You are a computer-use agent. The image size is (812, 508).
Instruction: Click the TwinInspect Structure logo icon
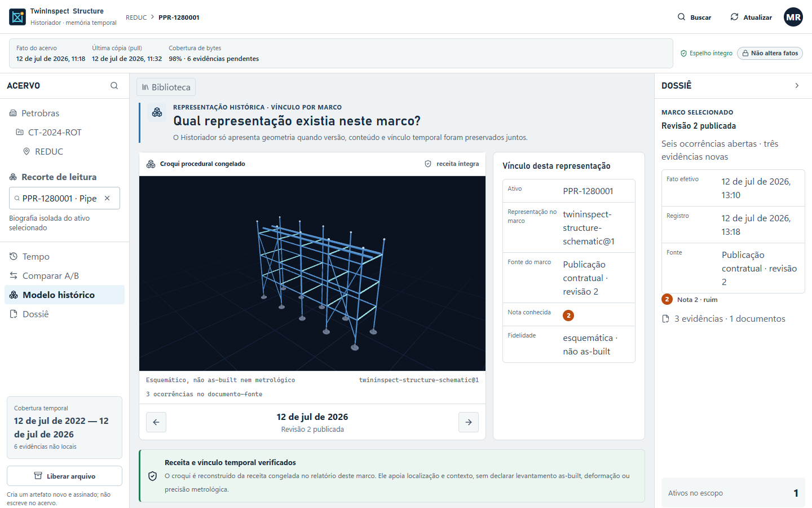17,17
